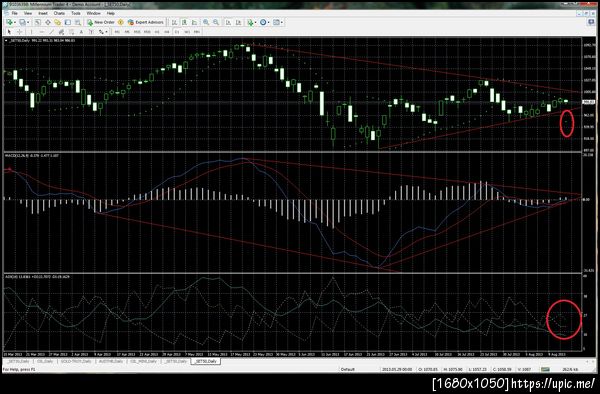Viewport: 600px width, 394px height.
Task: Select the text label tool
Action: tap(91, 32)
